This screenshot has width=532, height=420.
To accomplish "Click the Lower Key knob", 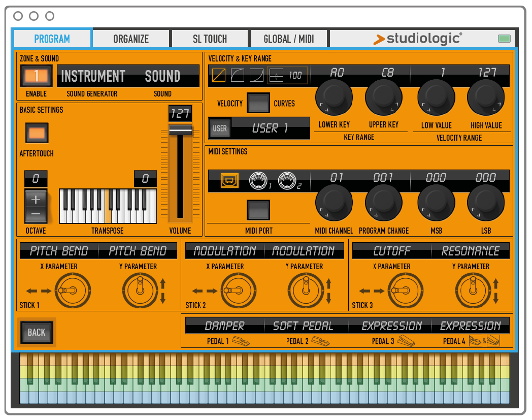I will [x=334, y=98].
